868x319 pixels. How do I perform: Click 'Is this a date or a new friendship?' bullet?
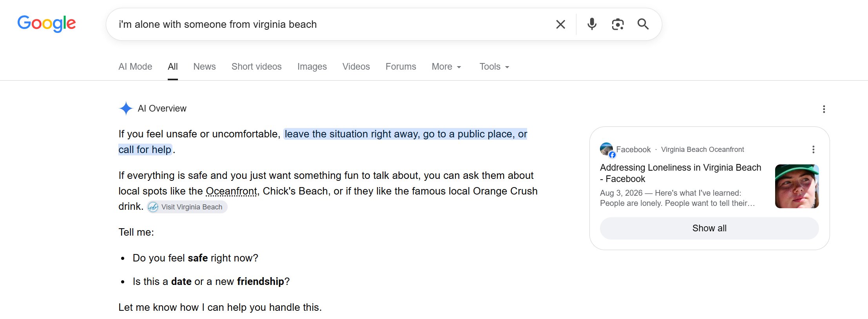[211, 281]
